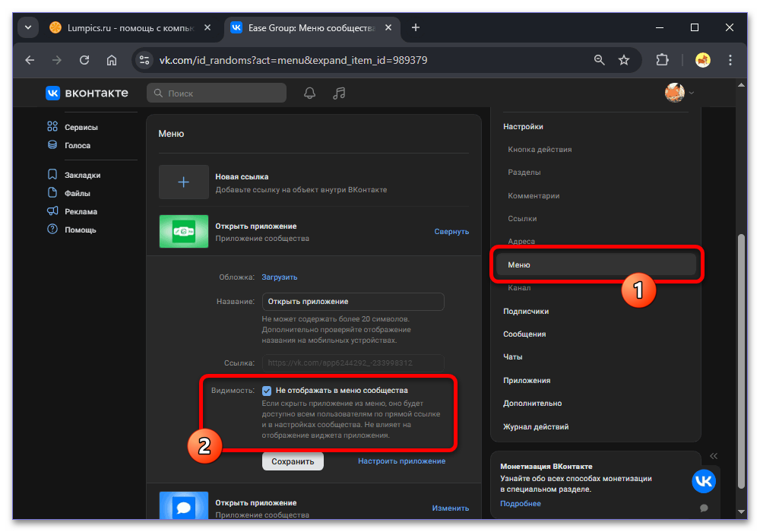Open a new browser tab

click(416, 27)
